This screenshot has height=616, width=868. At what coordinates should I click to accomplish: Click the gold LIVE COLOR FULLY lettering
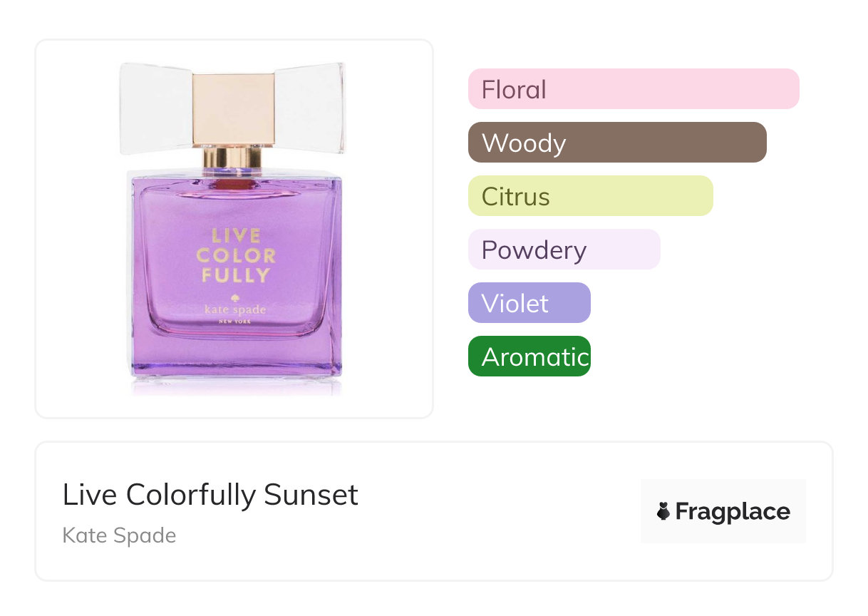(235, 255)
